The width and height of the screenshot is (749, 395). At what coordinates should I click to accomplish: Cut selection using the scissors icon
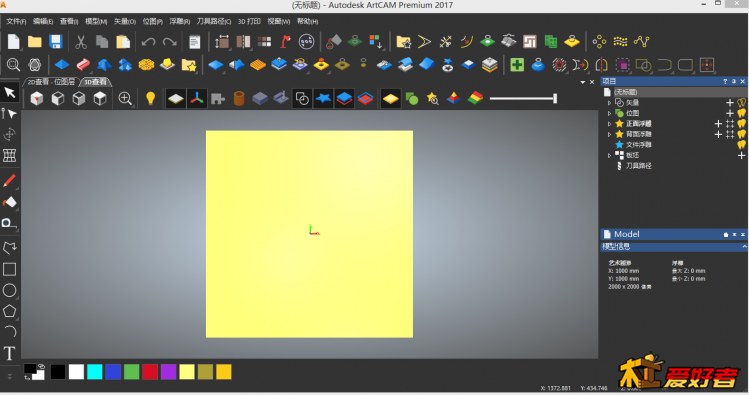click(x=81, y=42)
